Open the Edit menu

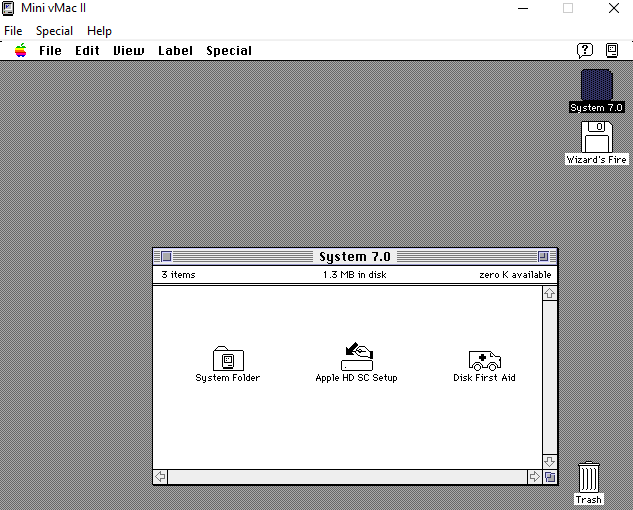click(87, 51)
